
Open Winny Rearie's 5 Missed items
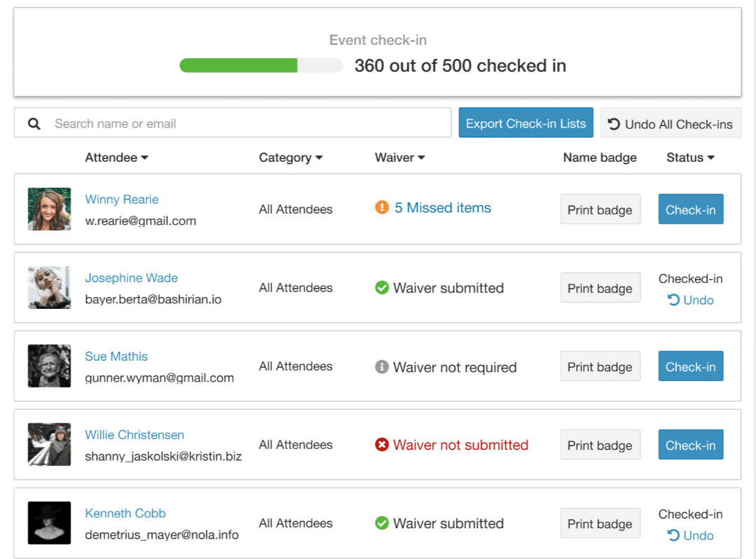[442, 208]
